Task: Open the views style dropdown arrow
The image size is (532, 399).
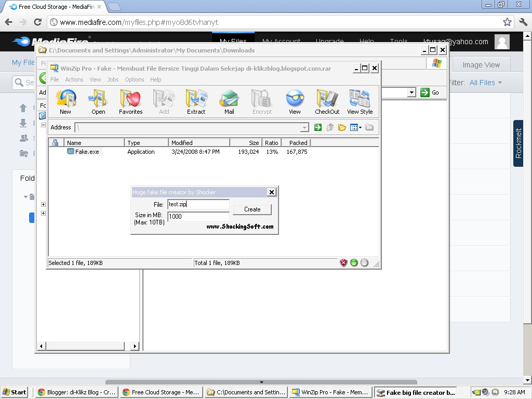Action: coord(360,127)
